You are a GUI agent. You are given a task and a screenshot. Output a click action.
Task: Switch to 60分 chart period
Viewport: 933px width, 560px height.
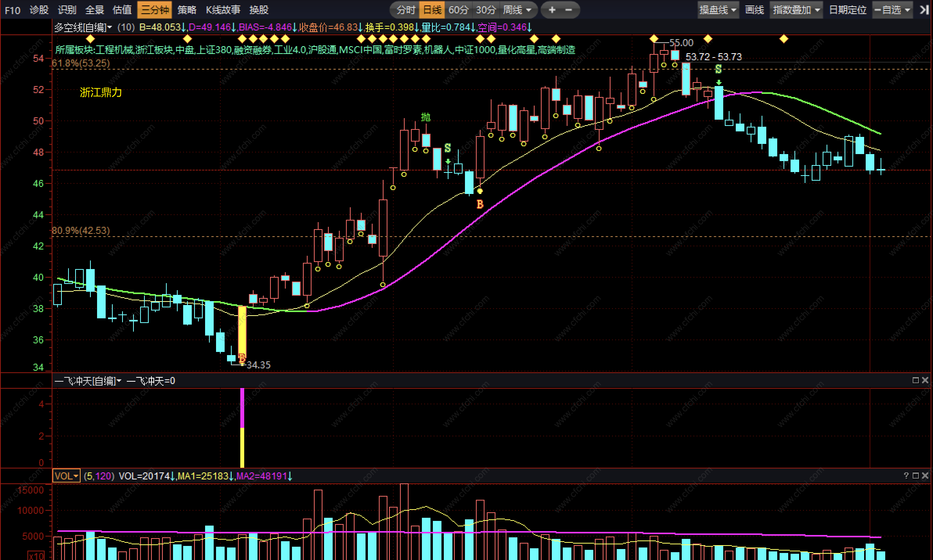[x=458, y=10]
